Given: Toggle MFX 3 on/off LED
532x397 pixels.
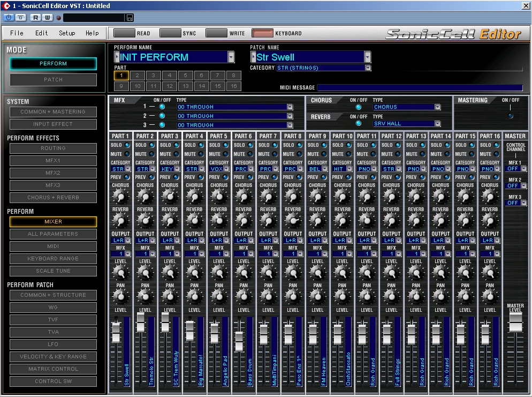Looking at the screenshot, I should coord(162,125).
